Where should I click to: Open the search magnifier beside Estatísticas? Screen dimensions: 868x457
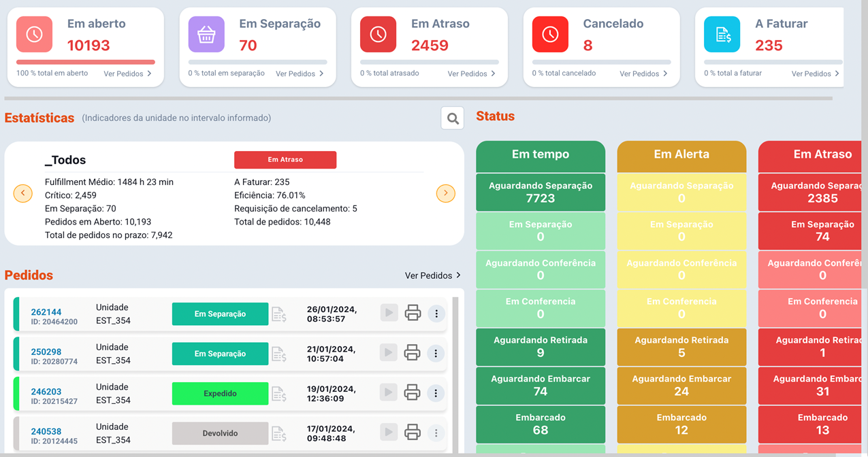click(x=452, y=118)
